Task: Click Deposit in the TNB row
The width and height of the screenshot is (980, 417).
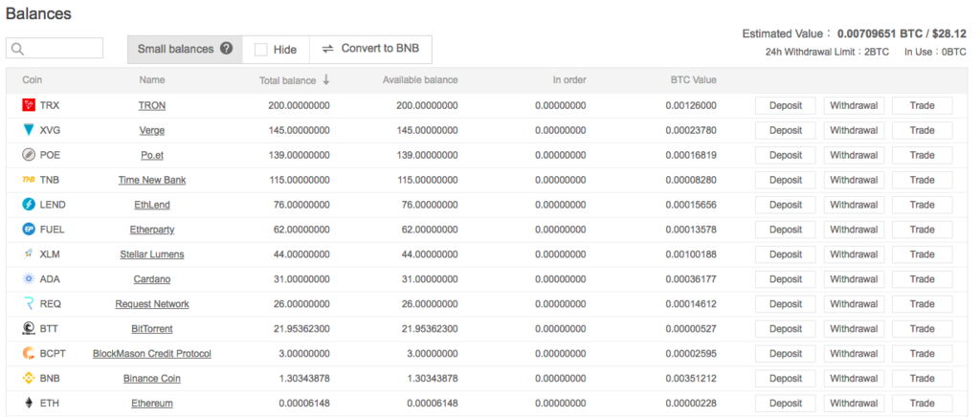Action: point(785,180)
